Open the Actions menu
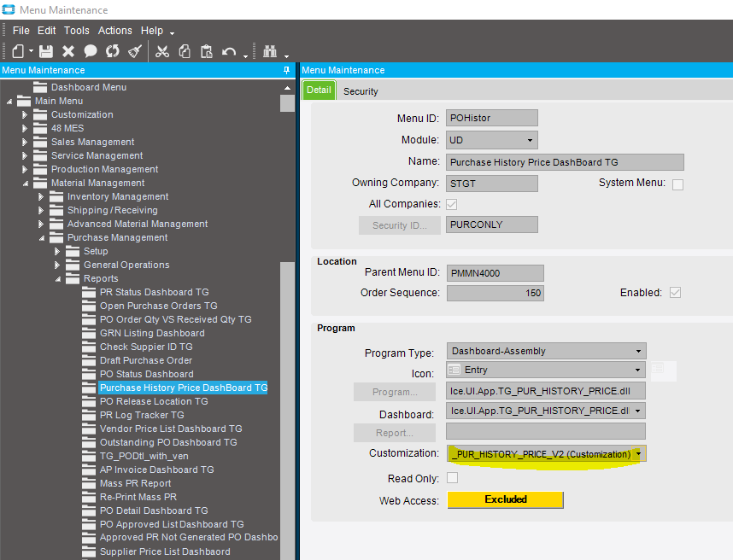The width and height of the screenshot is (733, 560). coord(114,31)
